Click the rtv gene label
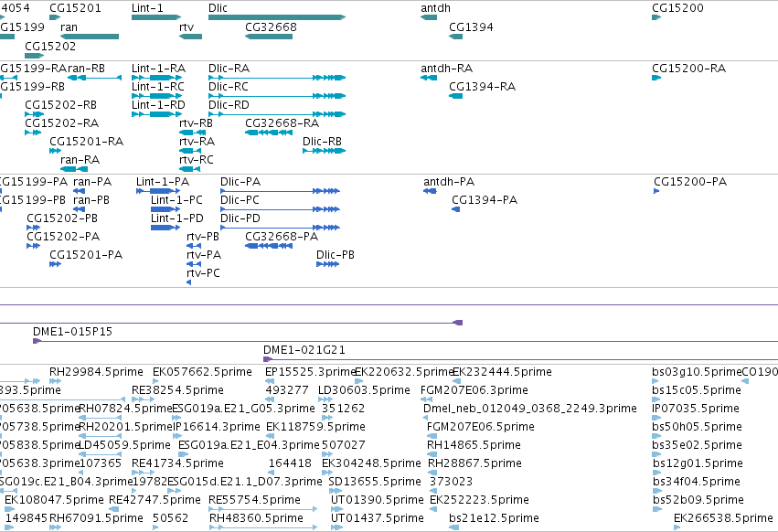Image resolution: width=778 pixels, height=532 pixels. [x=187, y=27]
